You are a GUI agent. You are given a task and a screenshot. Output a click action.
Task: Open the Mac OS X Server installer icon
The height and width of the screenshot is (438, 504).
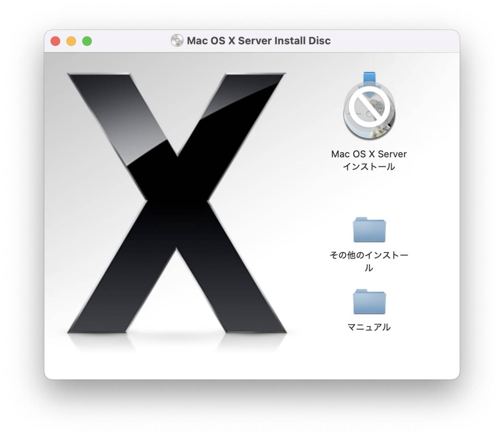click(x=369, y=107)
